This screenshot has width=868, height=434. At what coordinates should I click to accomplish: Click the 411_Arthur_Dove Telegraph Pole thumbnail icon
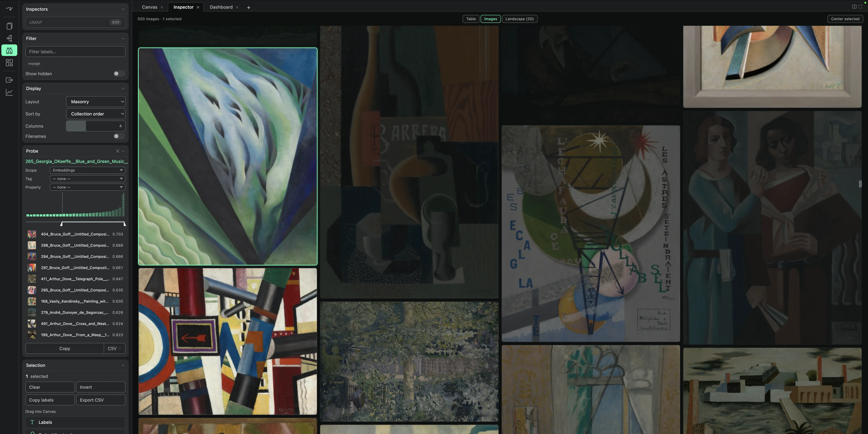click(32, 279)
